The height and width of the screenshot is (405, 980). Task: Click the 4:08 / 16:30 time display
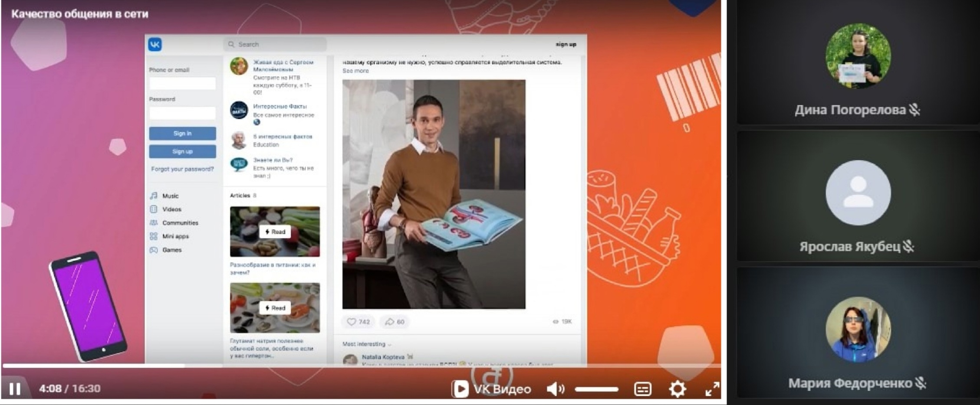pos(70,389)
